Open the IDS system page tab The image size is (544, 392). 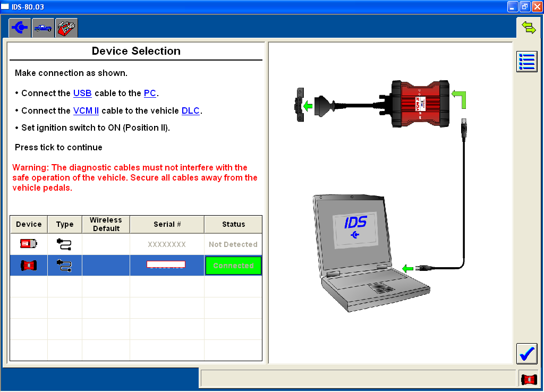pos(20,28)
